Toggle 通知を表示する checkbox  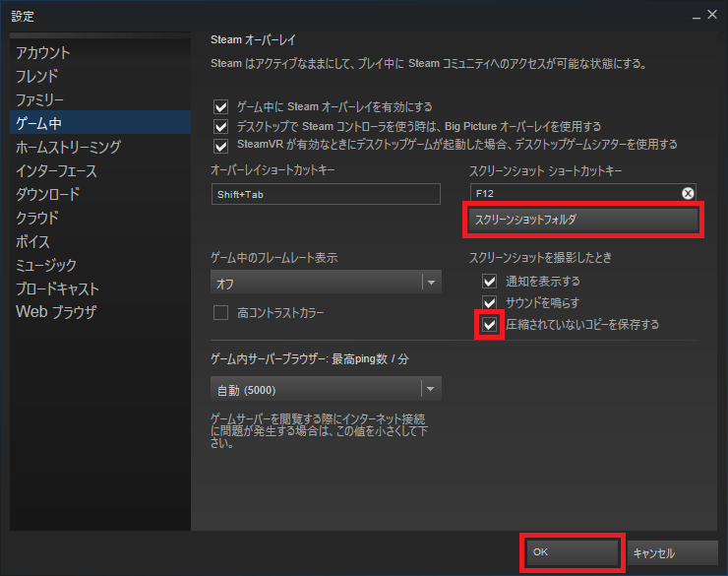(489, 281)
